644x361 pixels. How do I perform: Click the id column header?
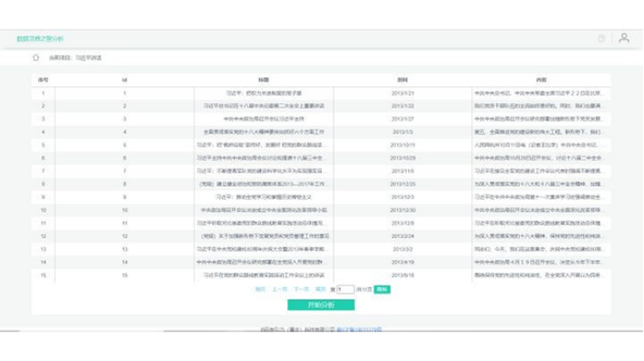click(125, 80)
